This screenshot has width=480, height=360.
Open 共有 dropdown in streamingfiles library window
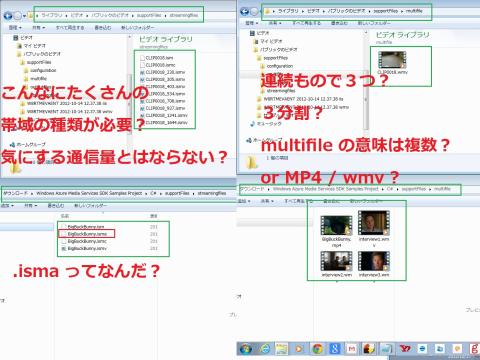click(39, 28)
